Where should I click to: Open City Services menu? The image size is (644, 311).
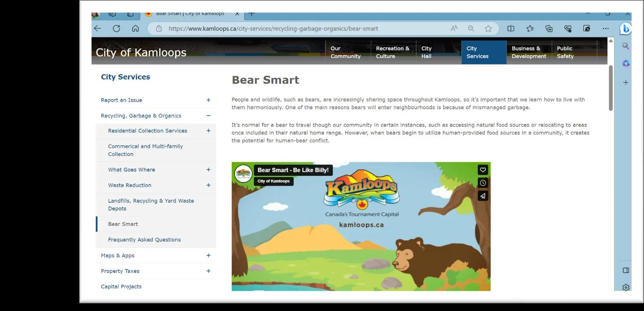[484, 52]
